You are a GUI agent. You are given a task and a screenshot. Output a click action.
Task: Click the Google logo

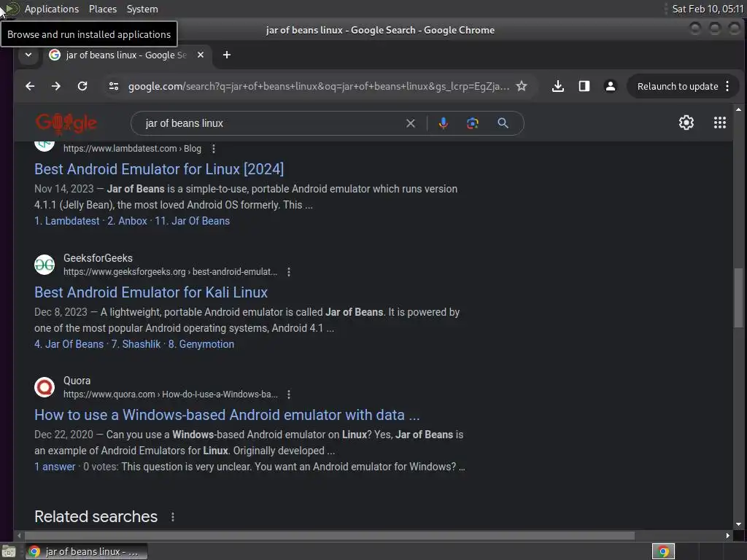pos(66,123)
